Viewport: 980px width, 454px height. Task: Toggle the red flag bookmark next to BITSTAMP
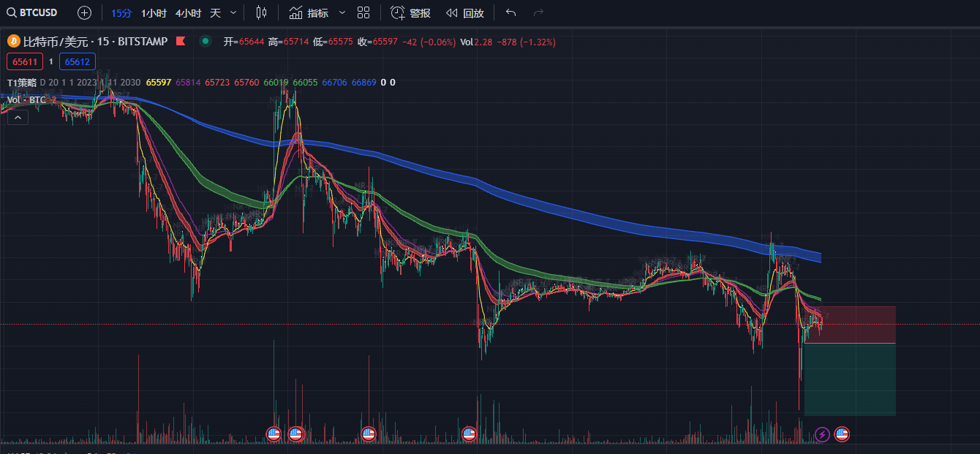tap(181, 42)
